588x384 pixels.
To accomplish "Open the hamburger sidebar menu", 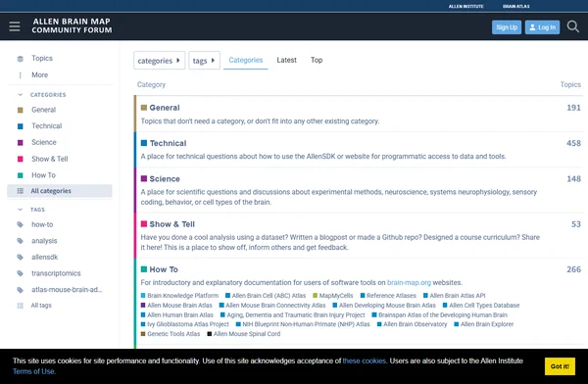I will click(15, 26).
